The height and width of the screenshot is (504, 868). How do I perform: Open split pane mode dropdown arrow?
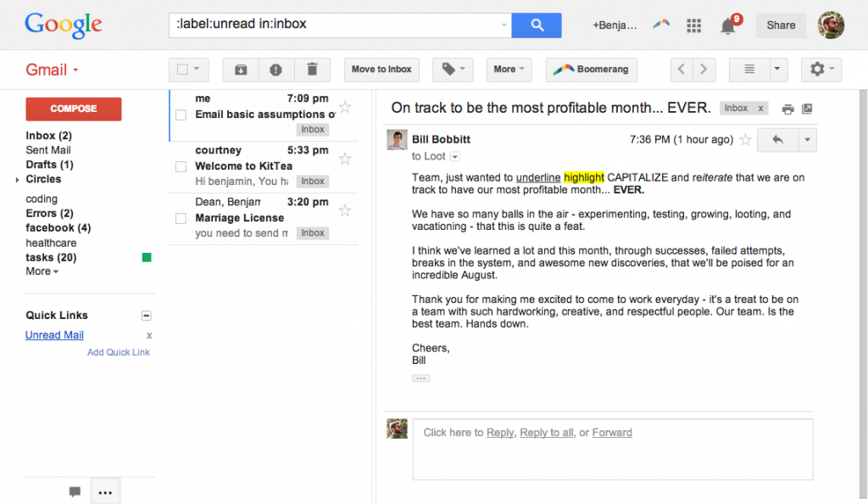pyautogui.click(x=777, y=70)
